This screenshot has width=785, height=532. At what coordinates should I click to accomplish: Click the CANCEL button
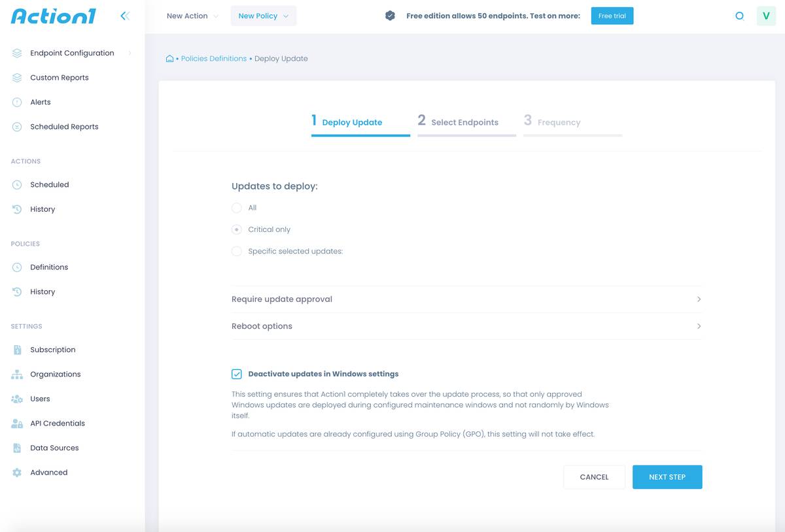[x=594, y=477]
